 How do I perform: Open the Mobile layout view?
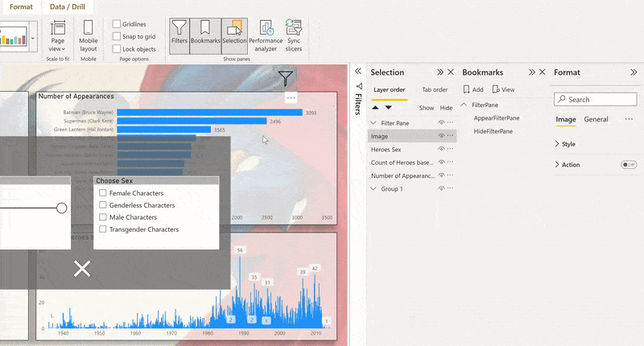tap(89, 35)
